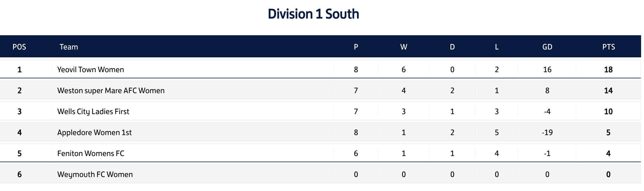Click the Division 1 South heading
644x191 pixels.
tap(313, 14)
